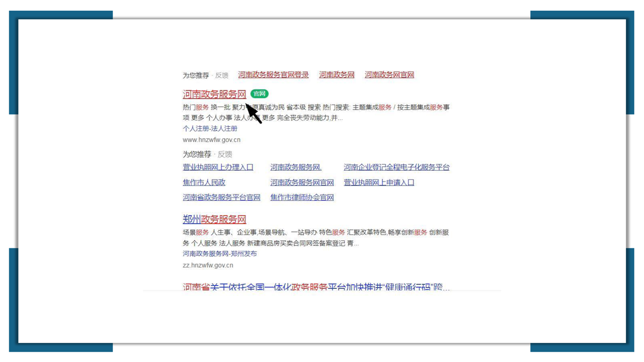
Task: Open 河南省政务服务平台官网 recommendation
Action: click(x=221, y=198)
